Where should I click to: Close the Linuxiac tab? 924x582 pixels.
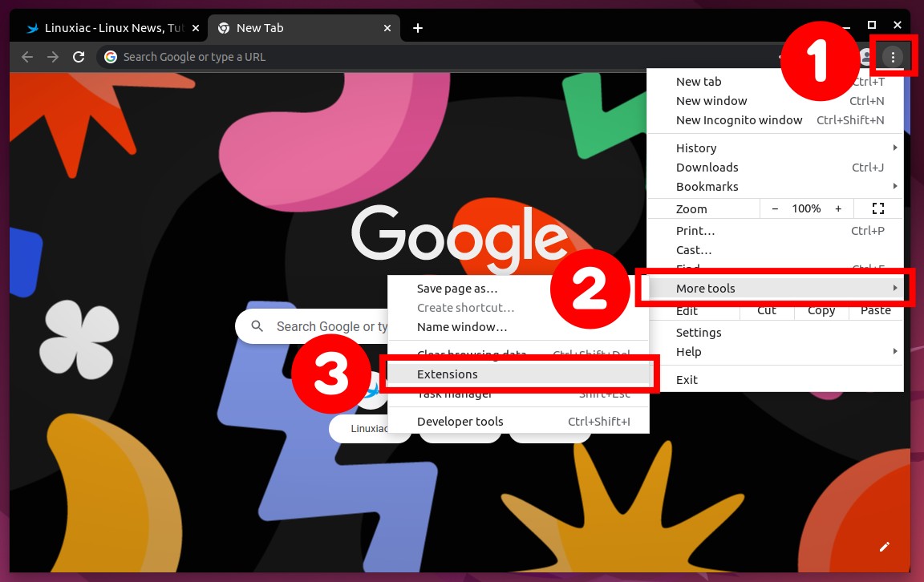(196, 28)
